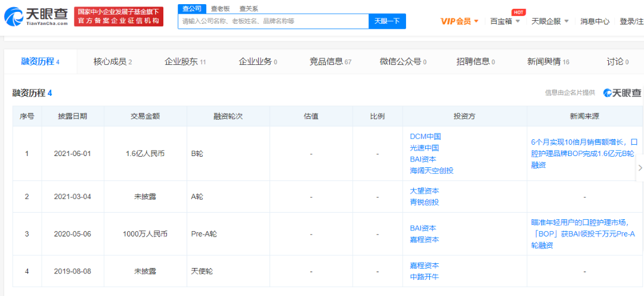Open the BOP Pre-A轮融资 news article
This screenshot has width=644, height=296.
[x=583, y=234]
